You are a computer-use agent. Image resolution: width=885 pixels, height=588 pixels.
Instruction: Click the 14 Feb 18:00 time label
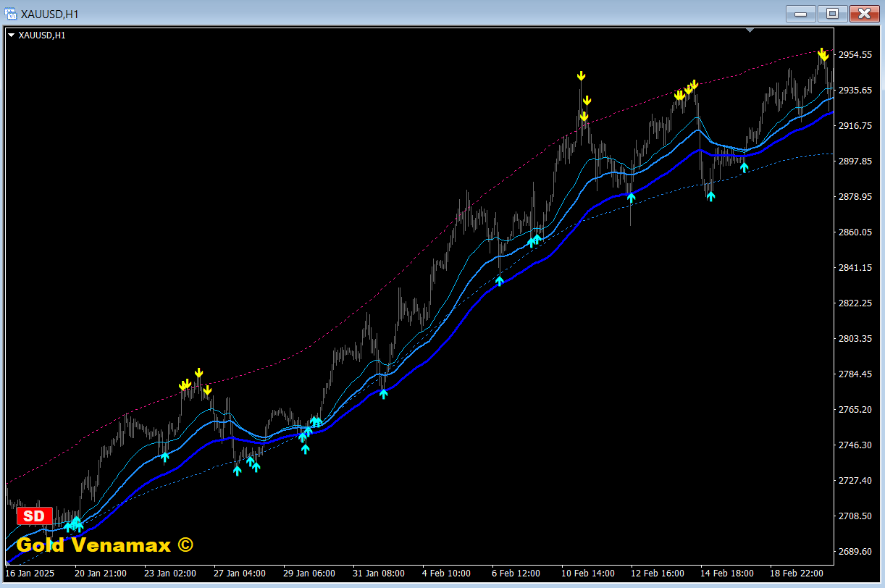pyautogui.click(x=726, y=574)
